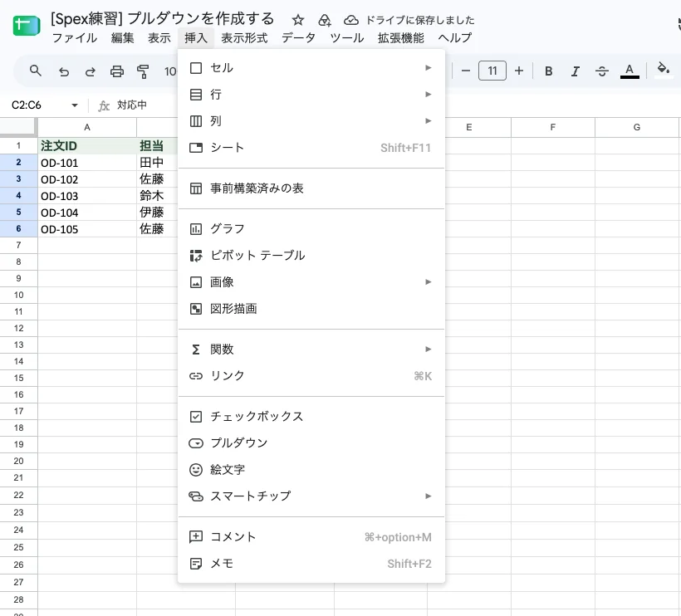Viewport: 681px width, 616px height.
Task: Open the text color picker
Action: [630, 71]
